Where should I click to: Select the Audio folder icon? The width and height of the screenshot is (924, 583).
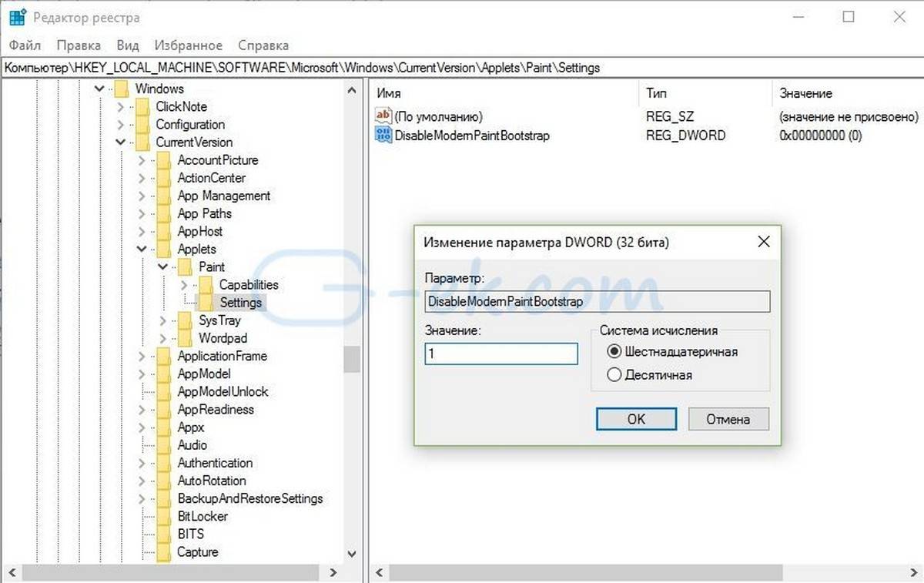[164, 444]
